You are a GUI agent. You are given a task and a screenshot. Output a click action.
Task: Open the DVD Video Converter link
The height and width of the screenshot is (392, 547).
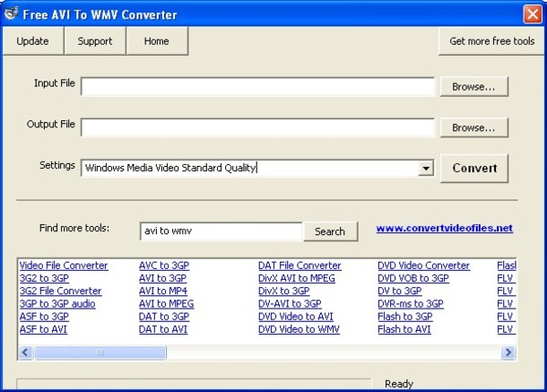pyautogui.click(x=423, y=266)
